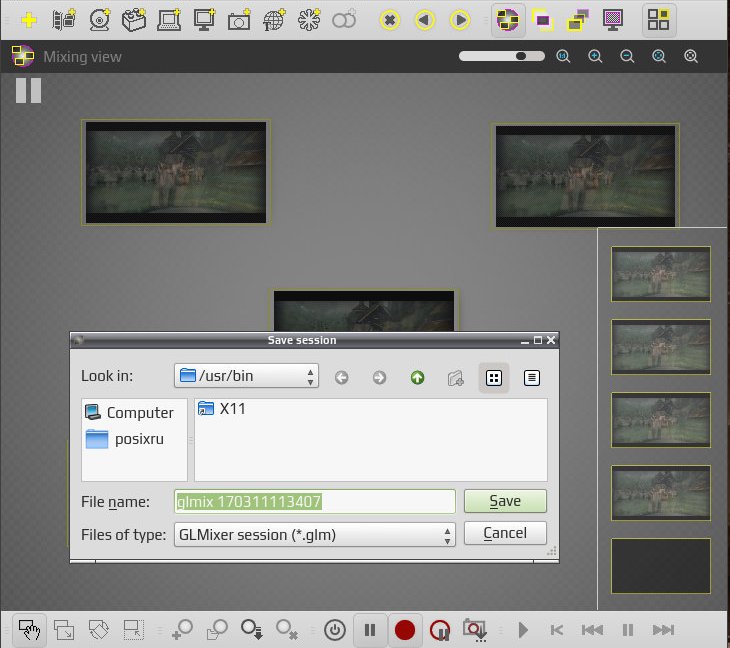Open the X11 folder
The image size is (730, 648).
(x=222, y=408)
